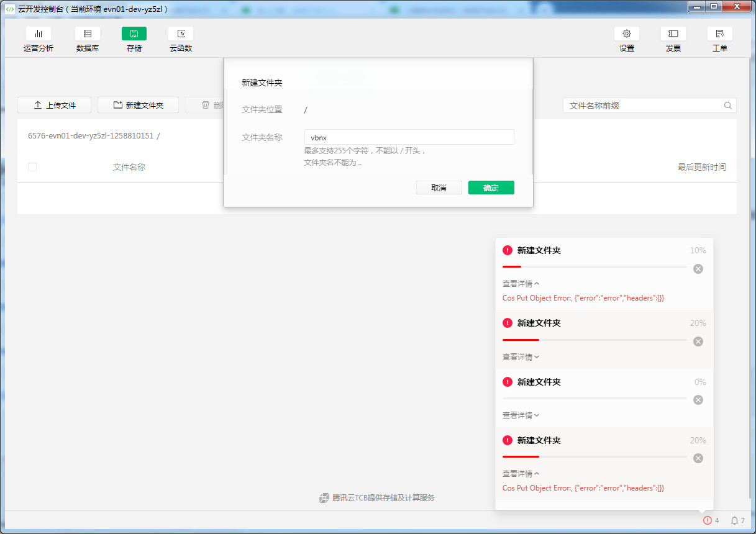Click the search magnifier icon

coord(728,106)
